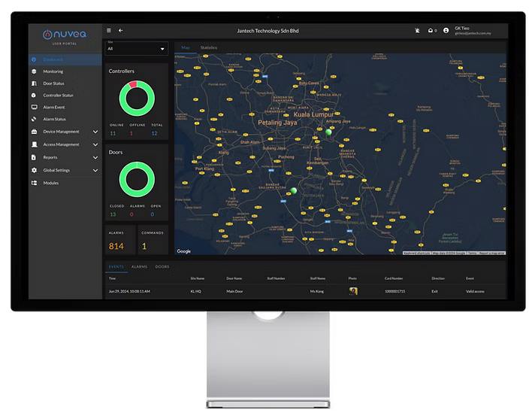The height and width of the screenshot is (416, 532).
Task: Open the Modules page
Action: 50,183
